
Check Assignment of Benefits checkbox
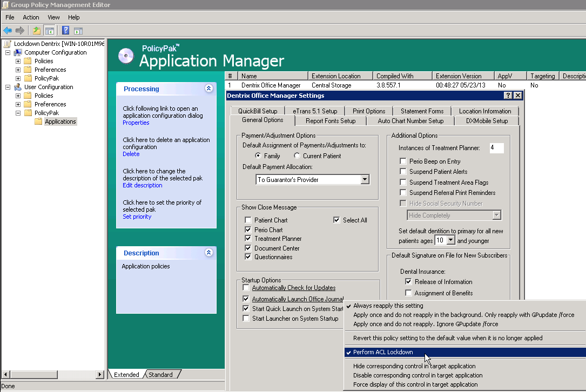click(x=408, y=293)
